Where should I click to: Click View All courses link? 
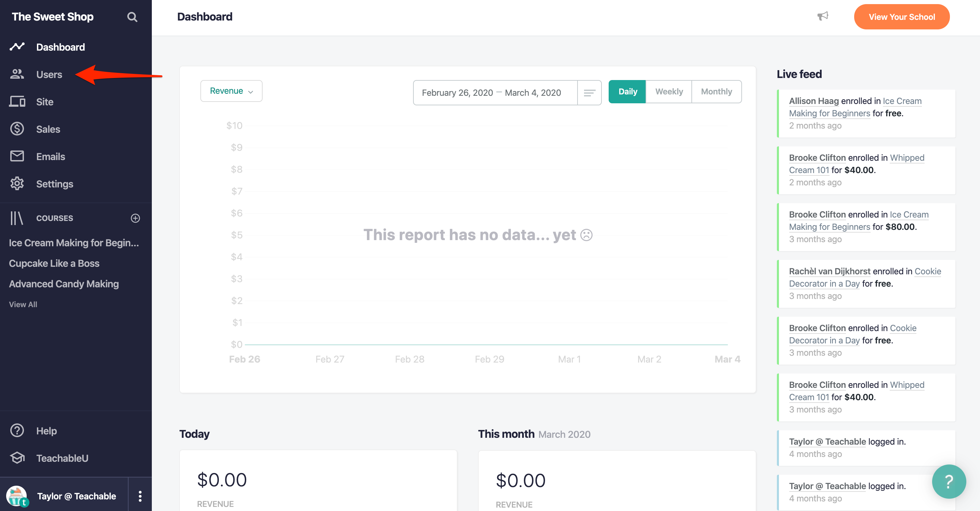23,304
